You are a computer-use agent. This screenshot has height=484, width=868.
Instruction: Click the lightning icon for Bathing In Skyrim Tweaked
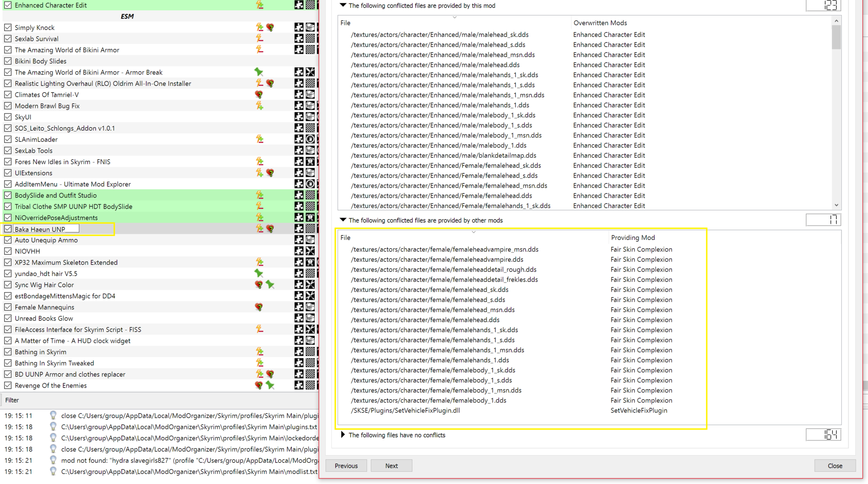(259, 363)
